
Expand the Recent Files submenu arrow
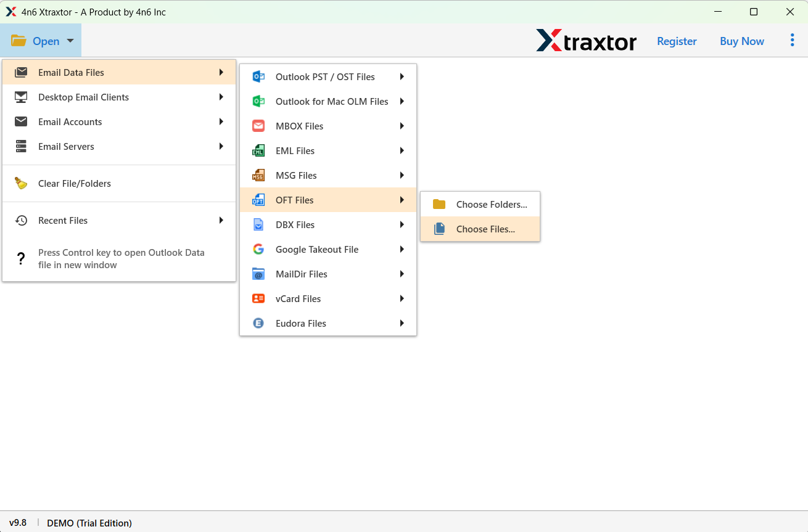tap(221, 220)
